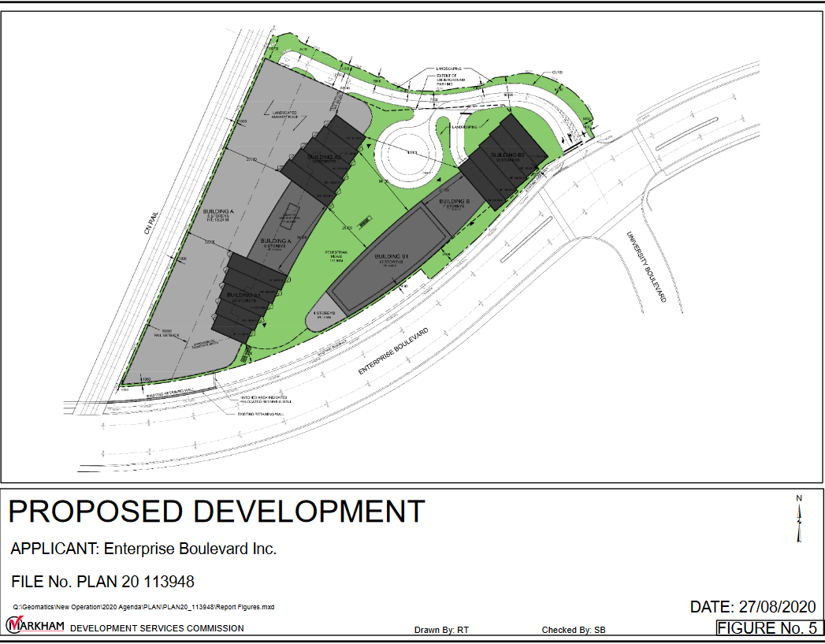Screen dimensions: 825x644
Task: Click the Proposed Development title
Action: coord(217,512)
